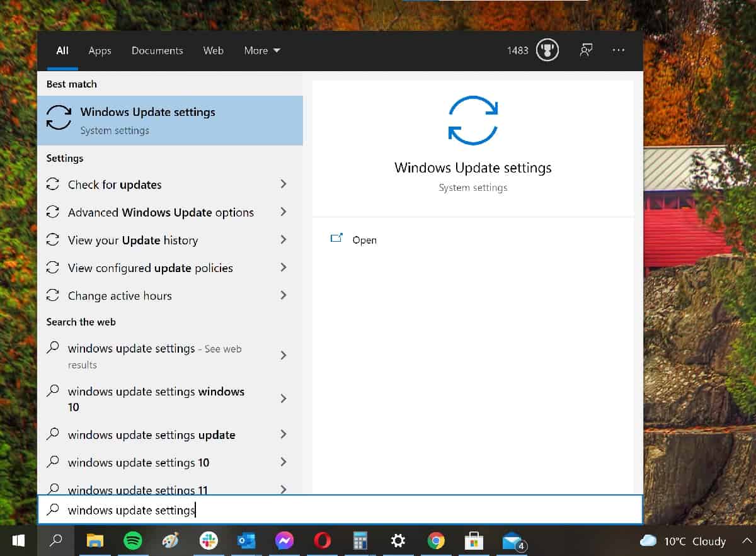Launch the Opera browser icon
This screenshot has width=756, height=556.
[x=323, y=541]
